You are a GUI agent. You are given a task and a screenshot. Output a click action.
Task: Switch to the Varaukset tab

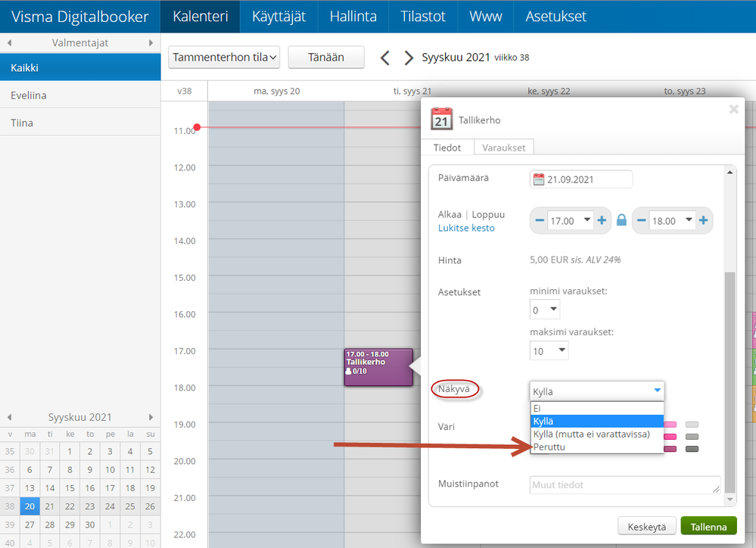tap(504, 148)
